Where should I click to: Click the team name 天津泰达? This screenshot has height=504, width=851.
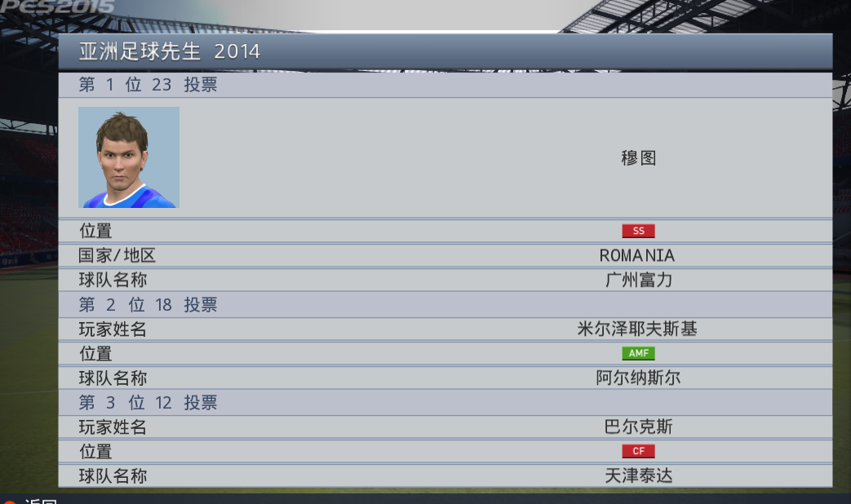click(x=638, y=475)
